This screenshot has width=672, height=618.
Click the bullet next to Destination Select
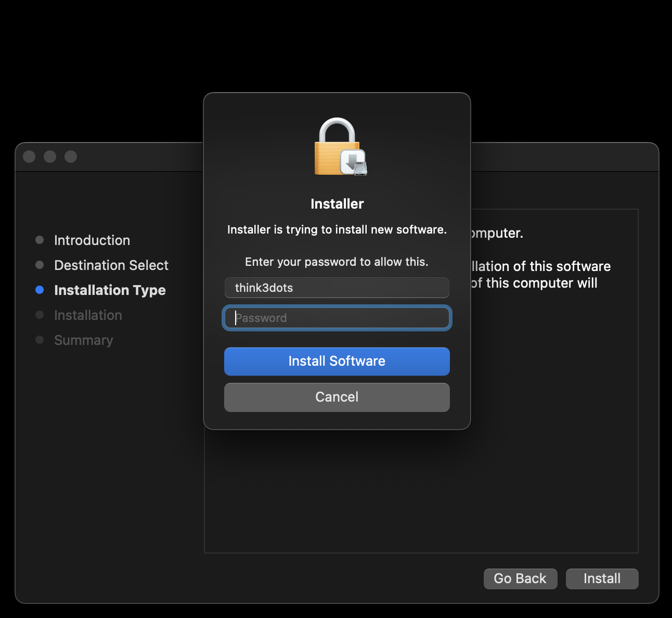[x=40, y=265]
